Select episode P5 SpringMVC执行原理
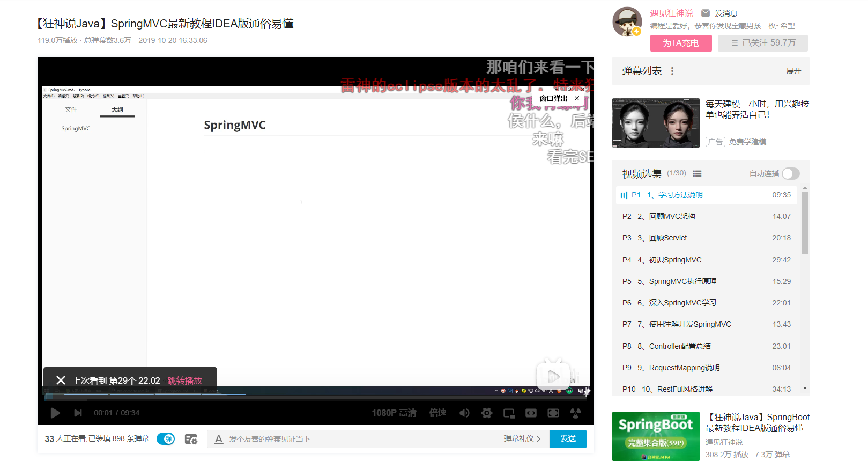 pos(707,281)
